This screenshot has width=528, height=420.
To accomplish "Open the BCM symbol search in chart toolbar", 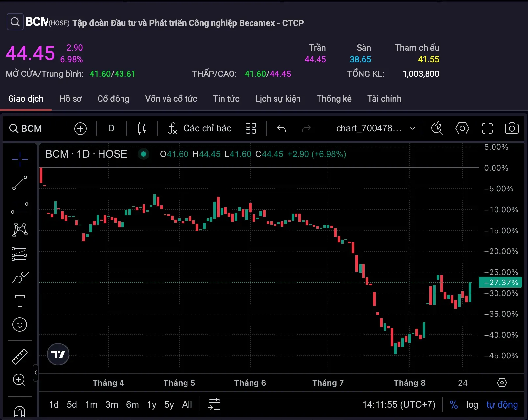I will coord(26,128).
